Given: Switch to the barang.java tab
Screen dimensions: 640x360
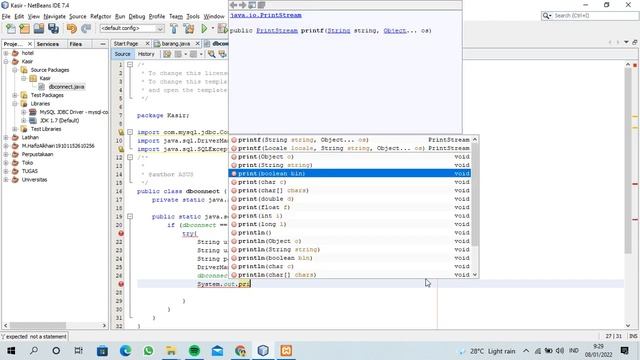Looking at the screenshot, I should 176,43.
